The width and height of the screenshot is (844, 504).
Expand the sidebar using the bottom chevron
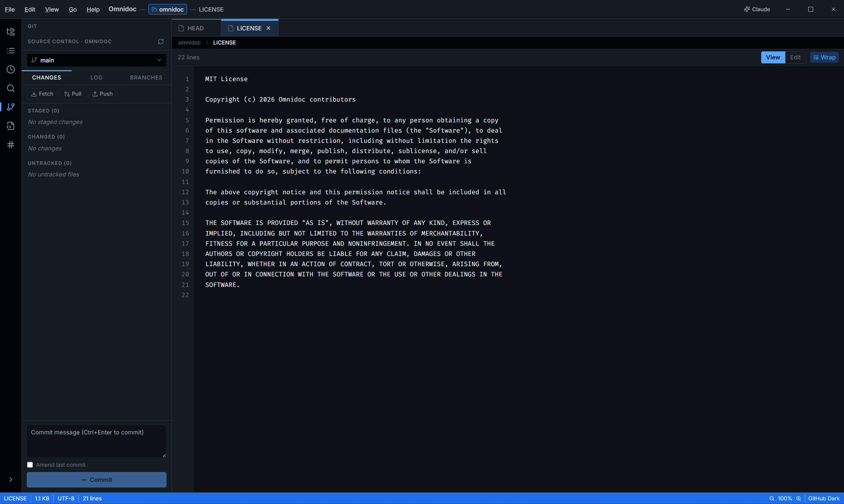11,480
